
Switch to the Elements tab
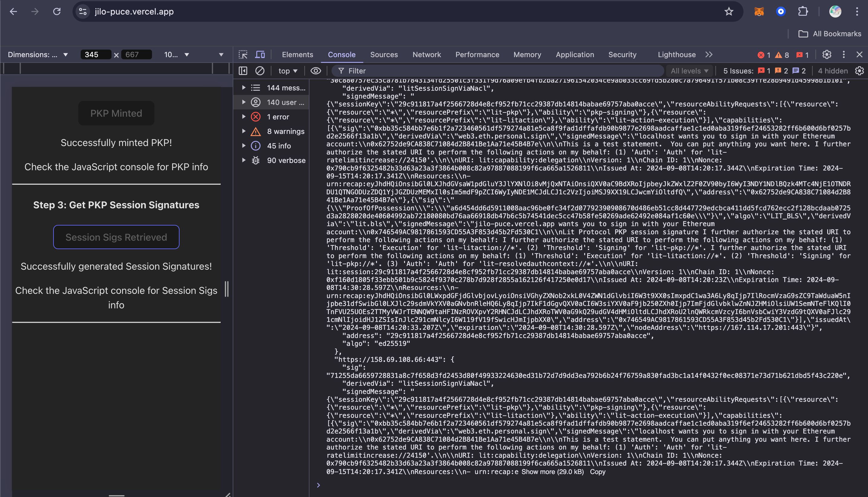[x=297, y=55]
